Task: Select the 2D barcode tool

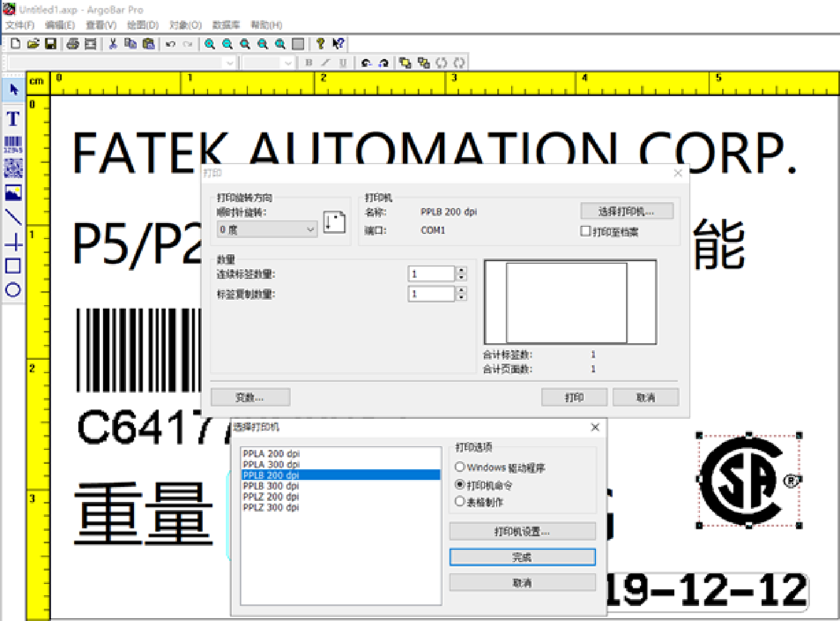Action: tap(13, 168)
